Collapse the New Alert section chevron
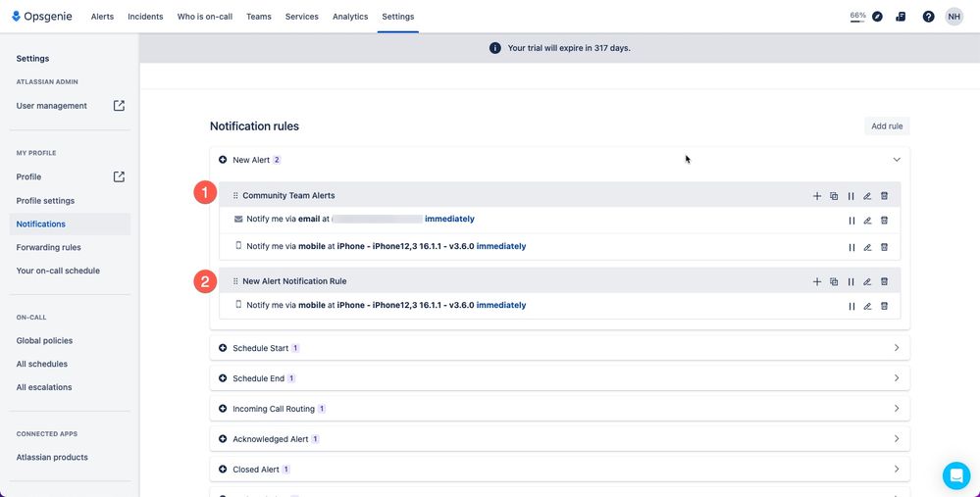Image resolution: width=980 pixels, height=497 pixels. 897,160
